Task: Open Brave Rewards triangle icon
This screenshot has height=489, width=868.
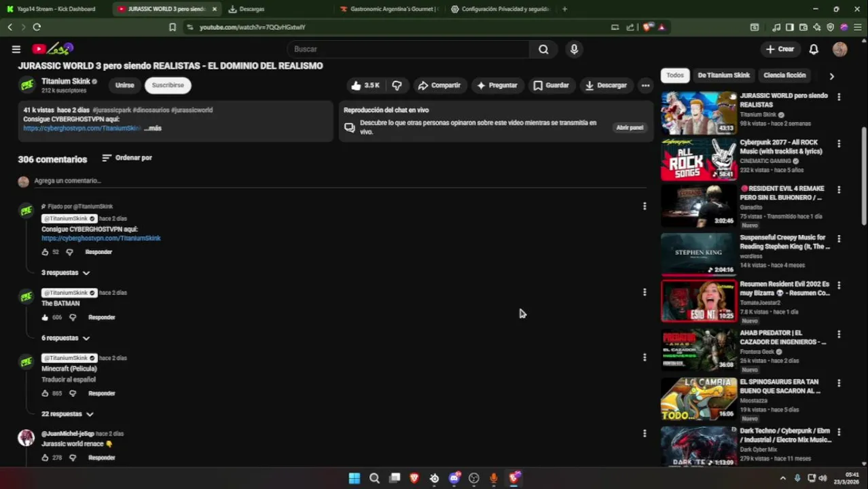Action: pos(662,27)
